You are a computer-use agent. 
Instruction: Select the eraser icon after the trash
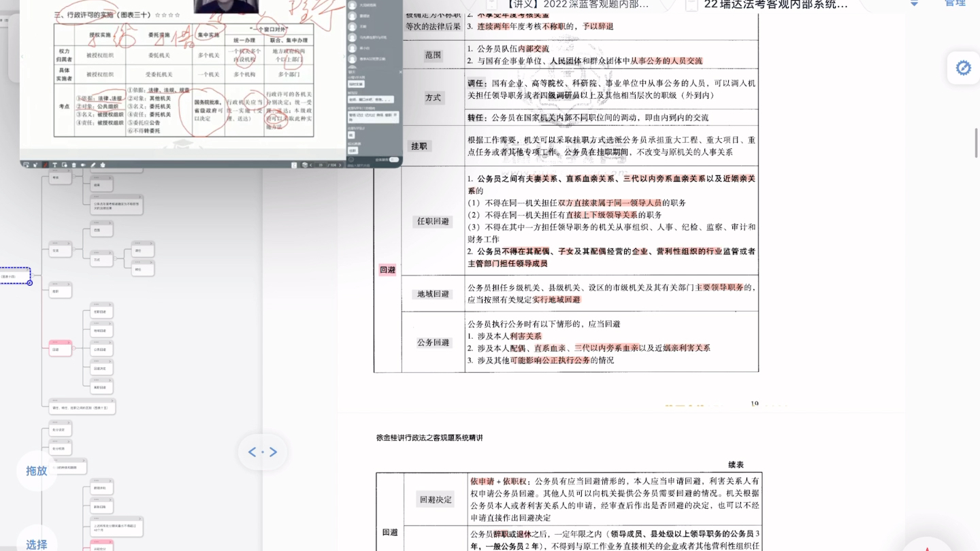point(83,165)
